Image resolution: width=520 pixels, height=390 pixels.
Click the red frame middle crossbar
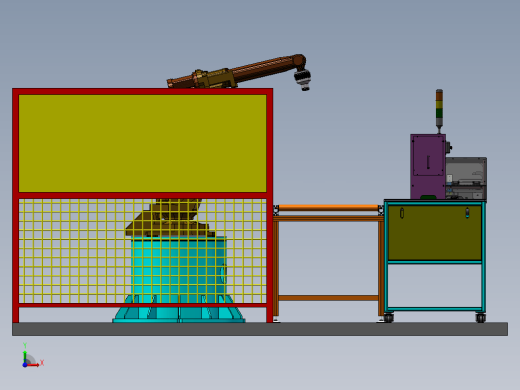143,195
